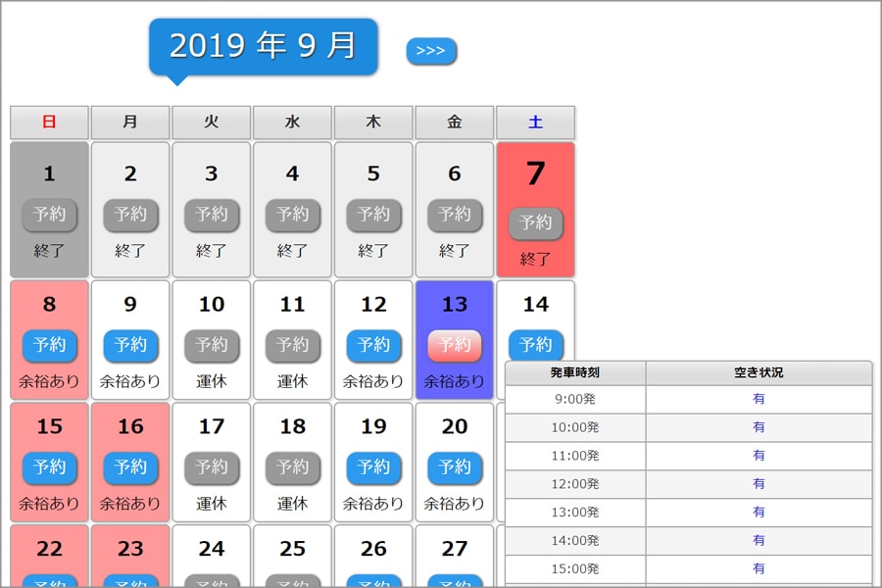The width and height of the screenshot is (882, 588).
Task: Click 余裕あり status under day 8
Action: [50, 381]
